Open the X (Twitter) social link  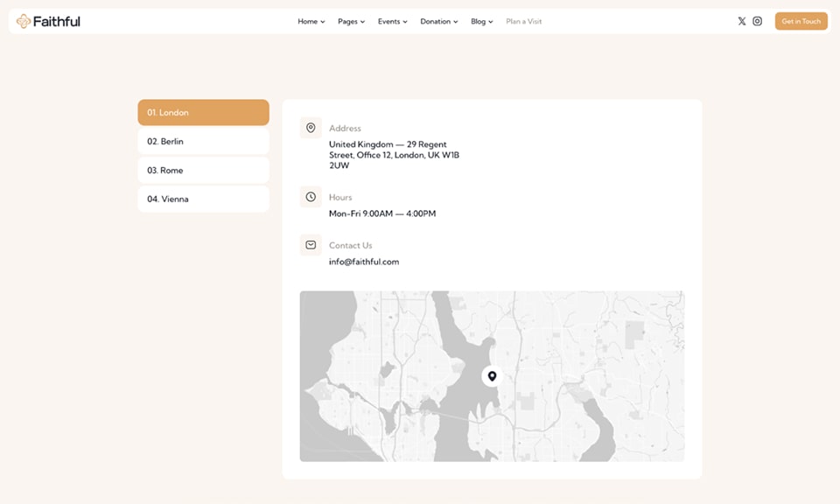pyautogui.click(x=741, y=21)
